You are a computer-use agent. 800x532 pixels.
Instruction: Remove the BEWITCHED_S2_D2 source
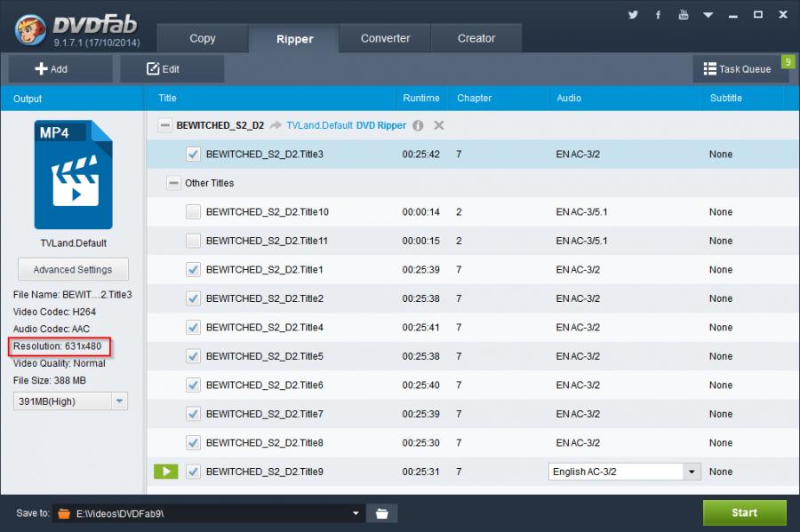click(x=439, y=125)
